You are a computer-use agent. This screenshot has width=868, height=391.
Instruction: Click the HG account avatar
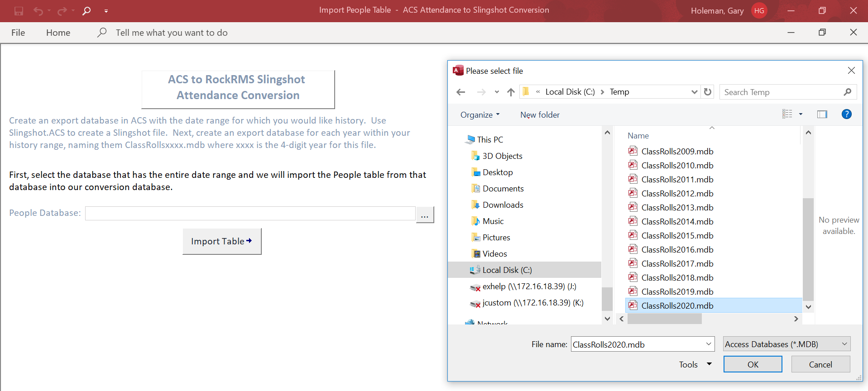(x=759, y=10)
